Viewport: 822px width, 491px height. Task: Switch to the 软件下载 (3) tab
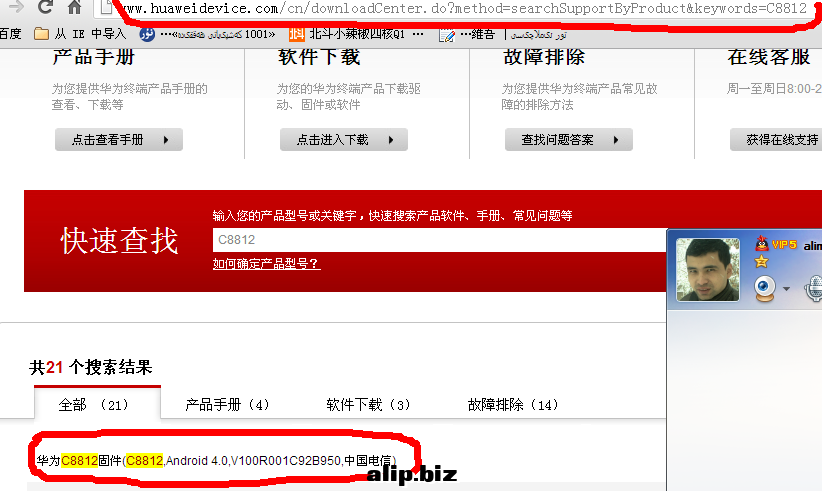coord(369,405)
